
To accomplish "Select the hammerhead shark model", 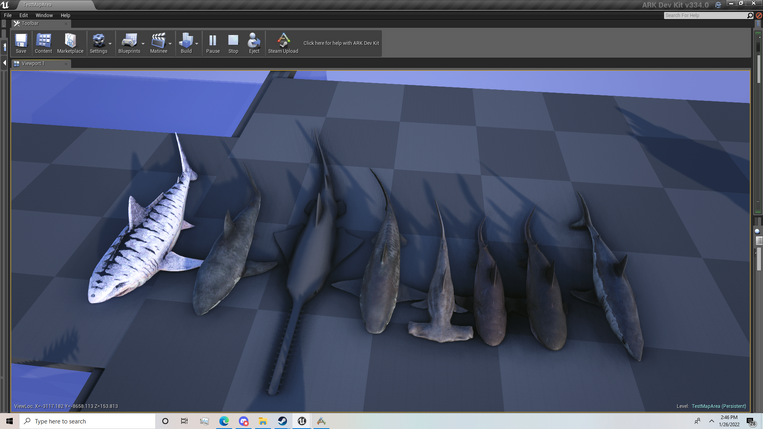I will tap(441, 292).
